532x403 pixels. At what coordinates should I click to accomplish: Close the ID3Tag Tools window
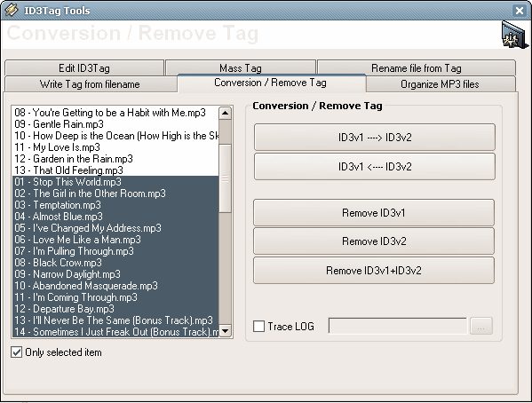[x=519, y=11]
